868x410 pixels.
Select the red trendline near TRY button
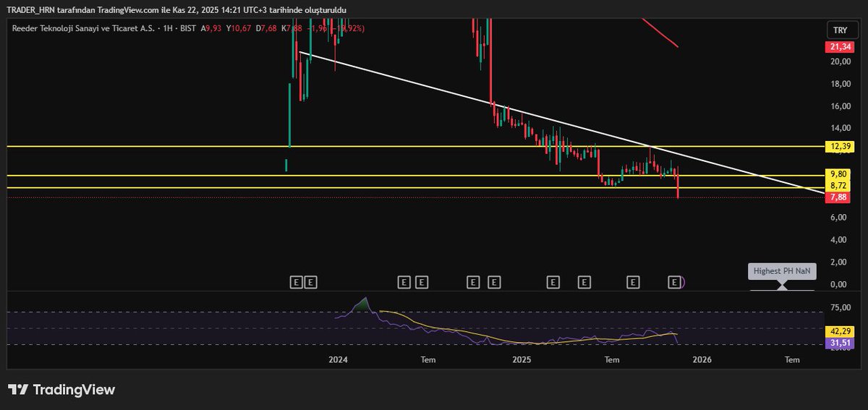tap(660, 33)
